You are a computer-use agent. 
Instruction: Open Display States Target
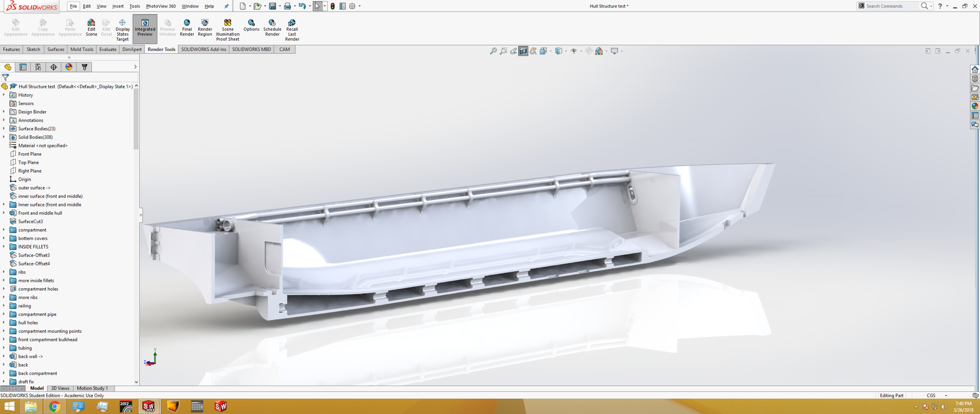pyautogui.click(x=122, y=30)
